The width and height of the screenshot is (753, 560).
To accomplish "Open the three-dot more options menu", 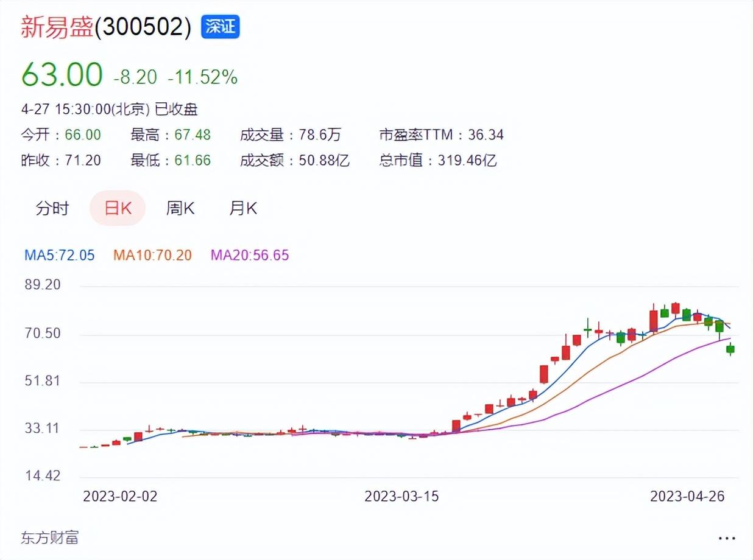I will point(727,538).
